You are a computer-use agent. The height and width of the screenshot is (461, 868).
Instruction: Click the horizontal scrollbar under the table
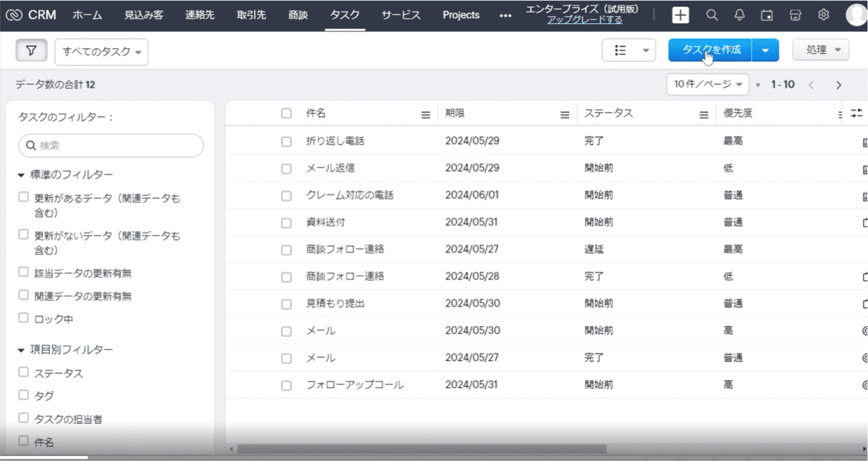[x=422, y=449]
